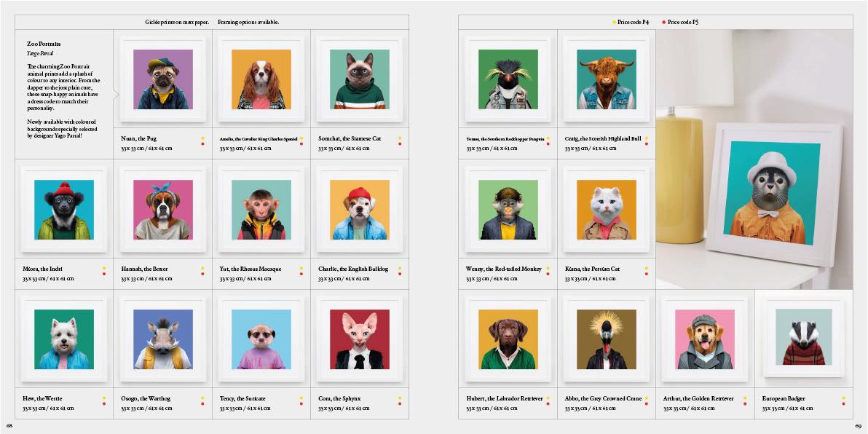The height and width of the screenshot is (434, 868).
Task: Select the Cavalier King Charles Spaniel portrait
Action: [261, 79]
